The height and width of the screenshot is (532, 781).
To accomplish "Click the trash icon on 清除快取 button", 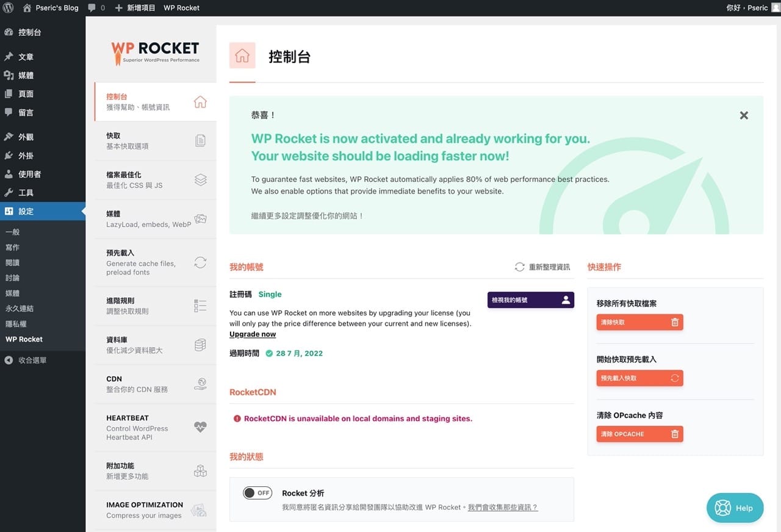I will (675, 322).
